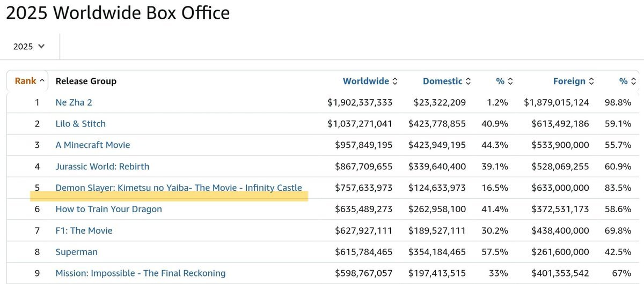Open How to Train Your Dragon

108,209
